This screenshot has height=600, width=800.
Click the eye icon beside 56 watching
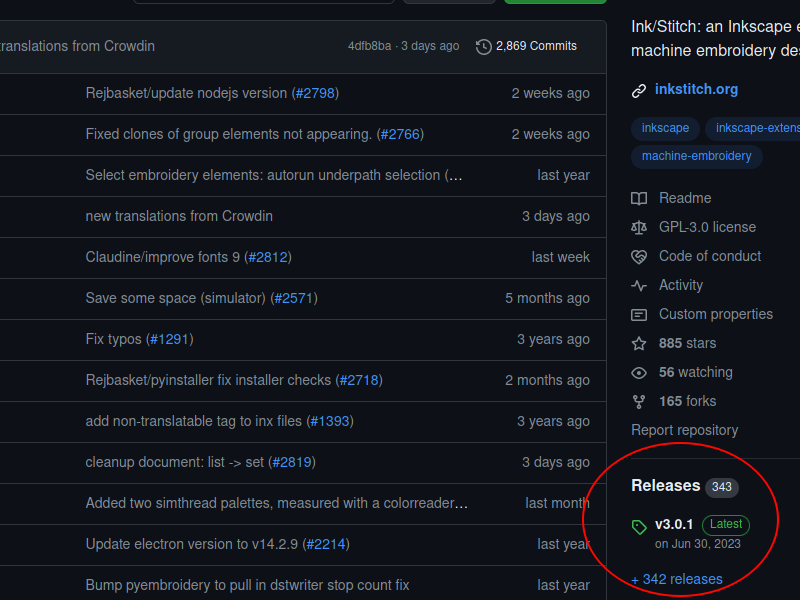(x=639, y=373)
